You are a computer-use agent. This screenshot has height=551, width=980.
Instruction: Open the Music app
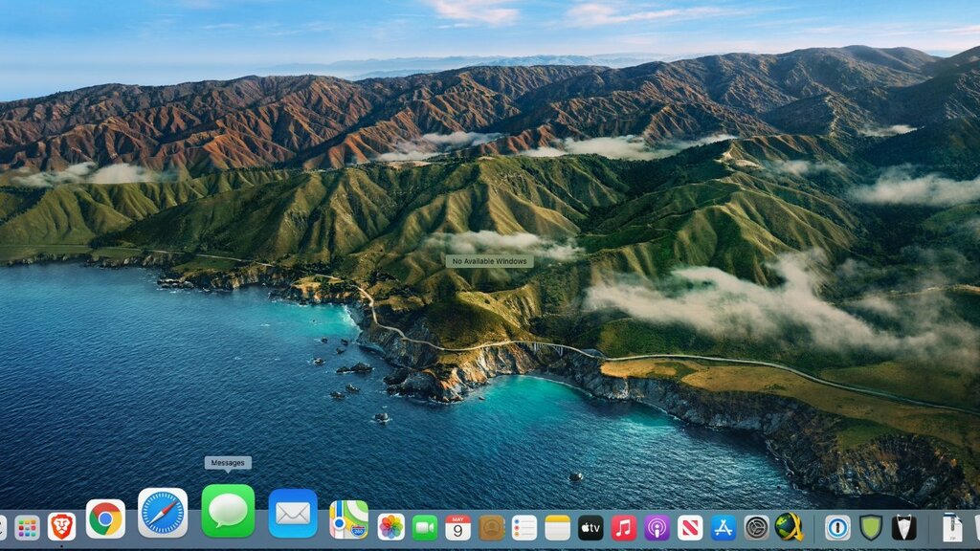(x=624, y=527)
